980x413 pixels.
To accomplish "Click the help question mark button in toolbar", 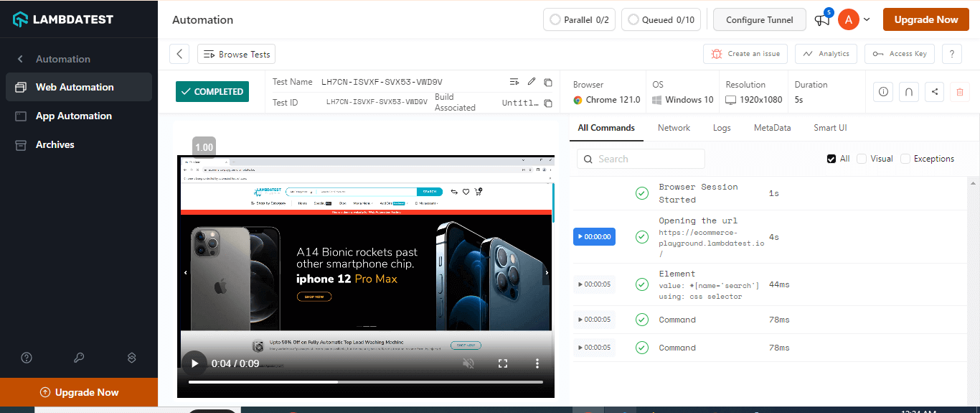I will (x=952, y=54).
